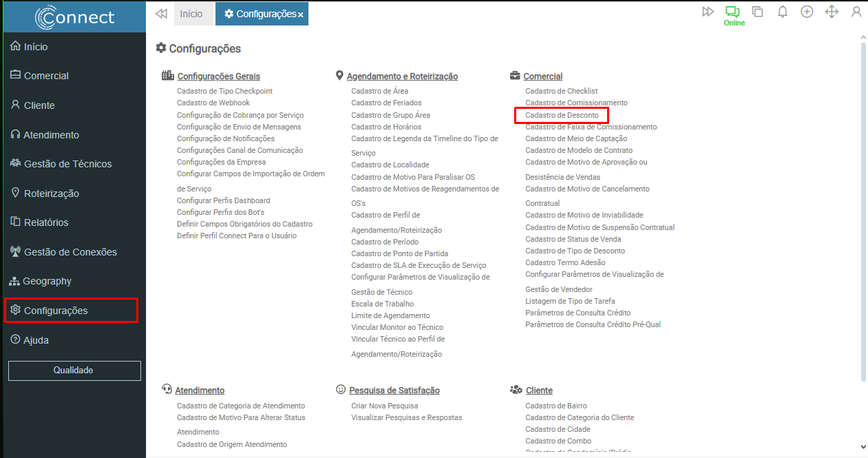Click the move arrows icon in top bar

click(x=832, y=12)
